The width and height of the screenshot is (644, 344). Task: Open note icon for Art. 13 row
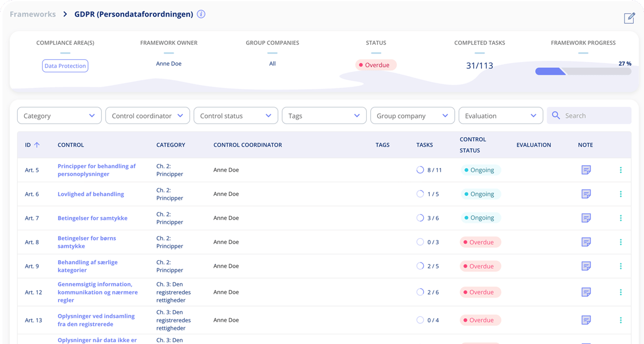point(586,320)
